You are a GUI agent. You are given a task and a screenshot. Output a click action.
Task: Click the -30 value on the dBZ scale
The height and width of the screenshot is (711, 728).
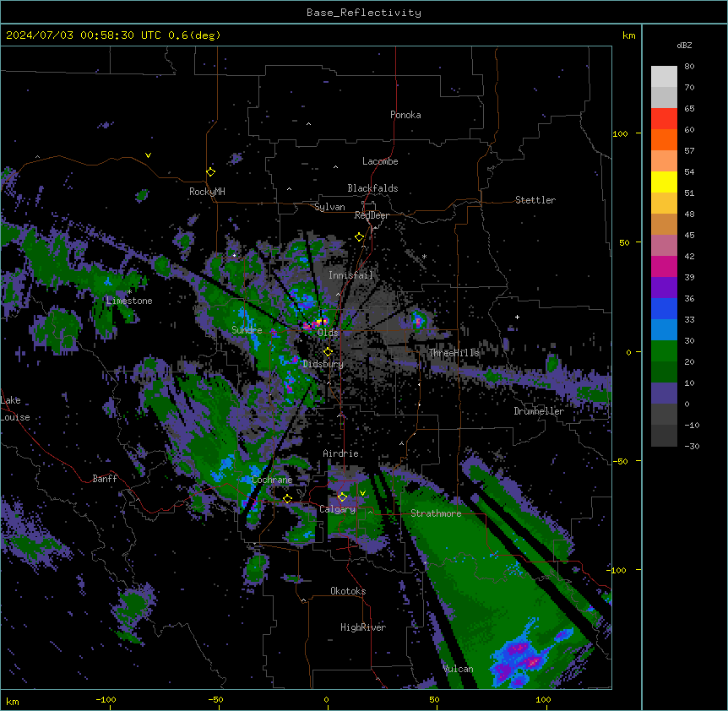click(x=692, y=446)
